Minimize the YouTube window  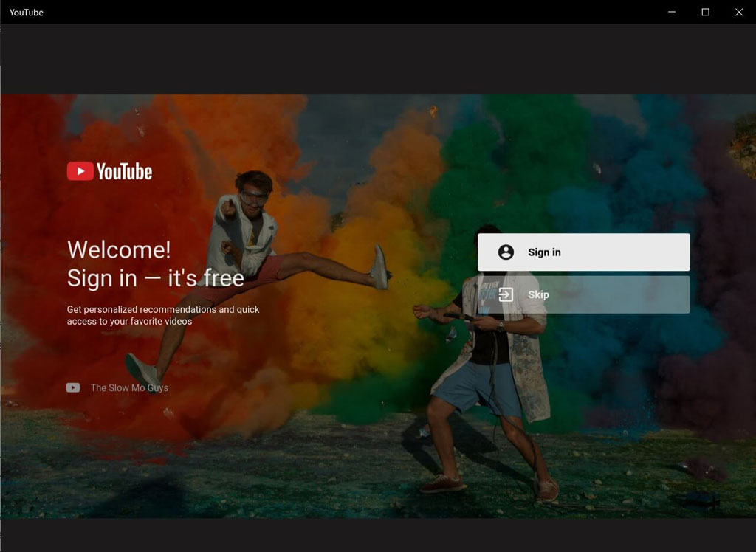click(672, 12)
